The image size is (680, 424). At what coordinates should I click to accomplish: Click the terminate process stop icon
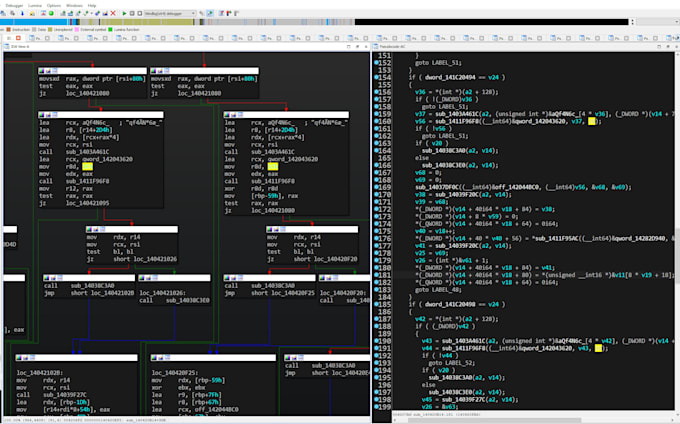pyautogui.click(x=140, y=13)
